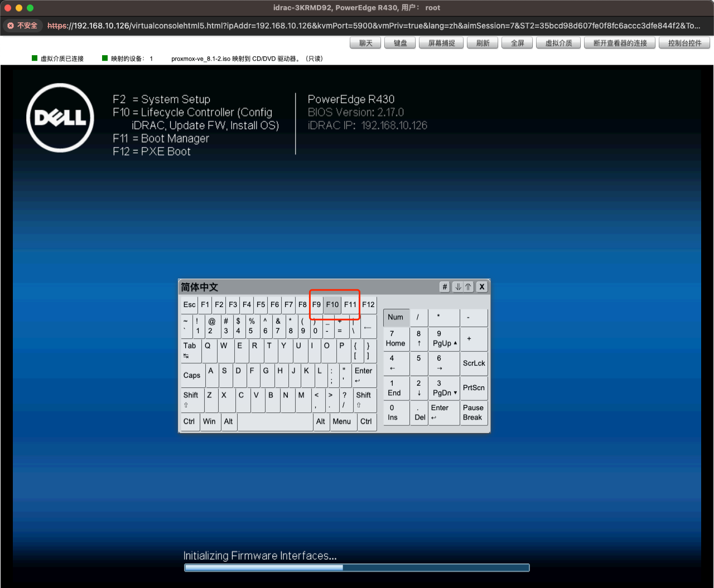Viewport: 714px width, 588px height.
Task: Tap numpad 2 down arrow key
Action: tap(419, 388)
